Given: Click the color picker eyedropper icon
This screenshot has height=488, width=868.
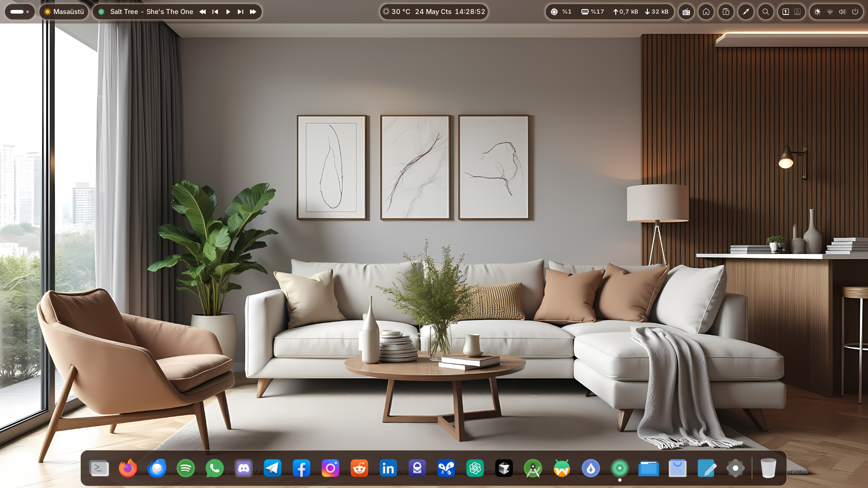Looking at the screenshot, I should (x=745, y=12).
